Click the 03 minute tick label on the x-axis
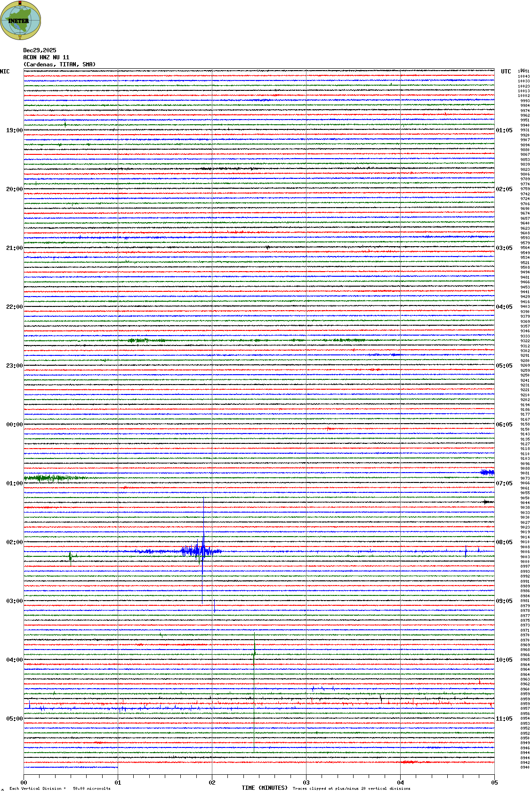 point(306,783)
